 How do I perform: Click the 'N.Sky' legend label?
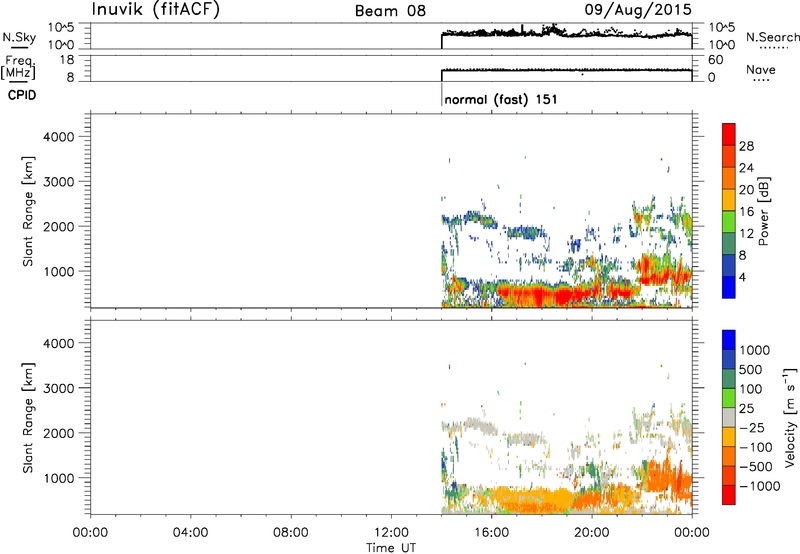[19, 37]
